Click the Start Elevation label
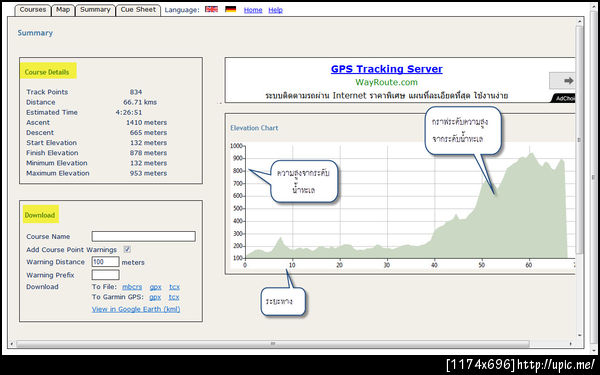Screen dimensions: 600x375 click(x=52, y=143)
